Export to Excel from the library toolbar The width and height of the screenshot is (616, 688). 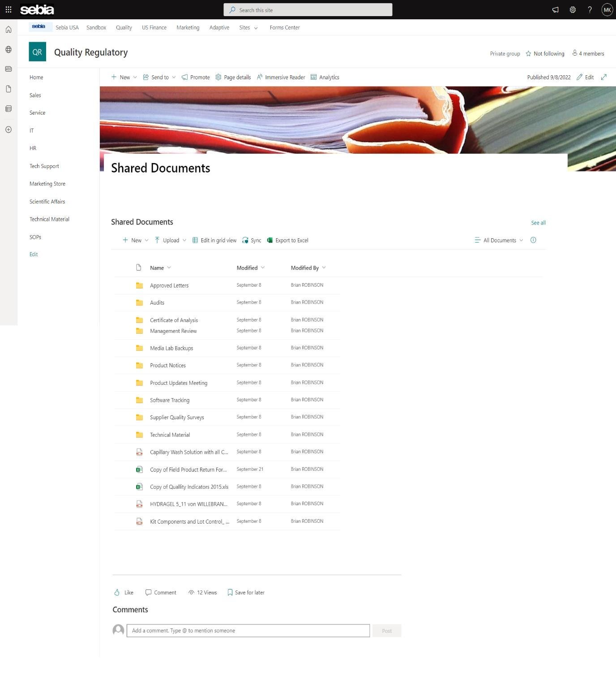tap(287, 241)
